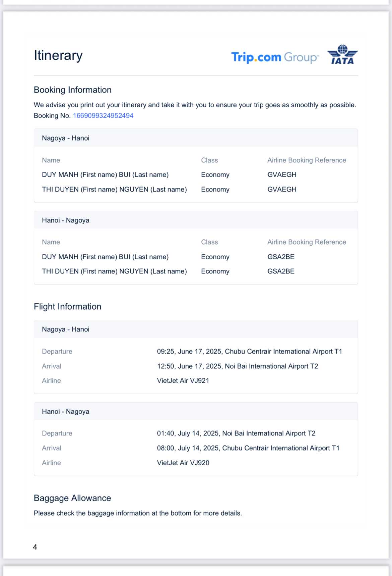Click the Flight Information heading
The width and height of the screenshot is (392, 576).
[67, 307]
